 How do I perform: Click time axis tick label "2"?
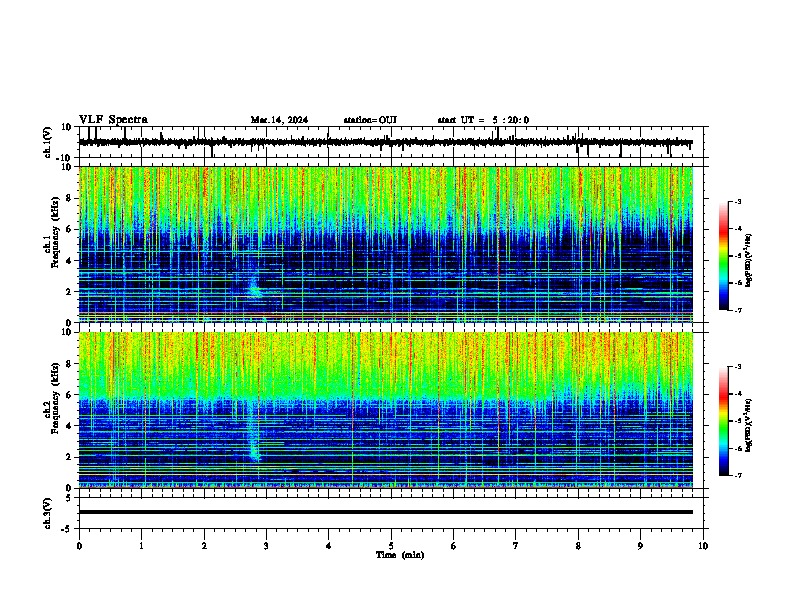pyautogui.click(x=204, y=546)
